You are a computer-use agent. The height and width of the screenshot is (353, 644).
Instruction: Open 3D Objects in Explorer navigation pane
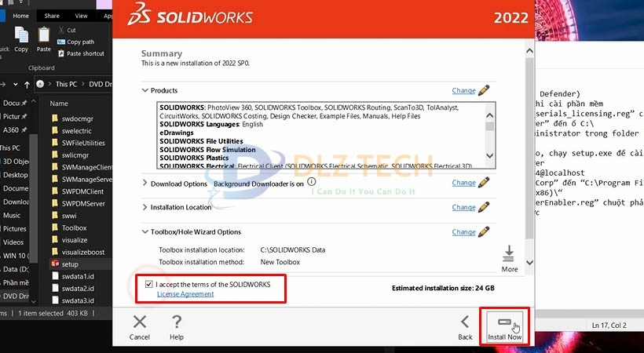pos(16,162)
